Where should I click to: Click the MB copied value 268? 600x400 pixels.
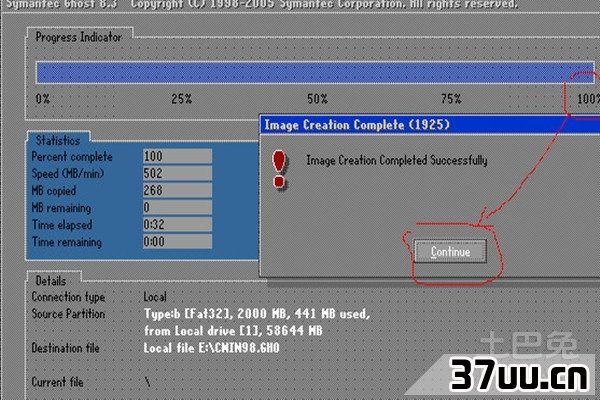[x=177, y=190]
